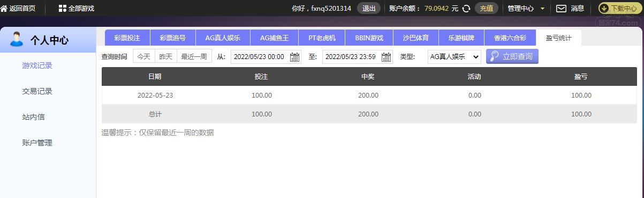Open the calendar icon for the end date
The image size is (644, 198).
pyautogui.click(x=386, y=57)
